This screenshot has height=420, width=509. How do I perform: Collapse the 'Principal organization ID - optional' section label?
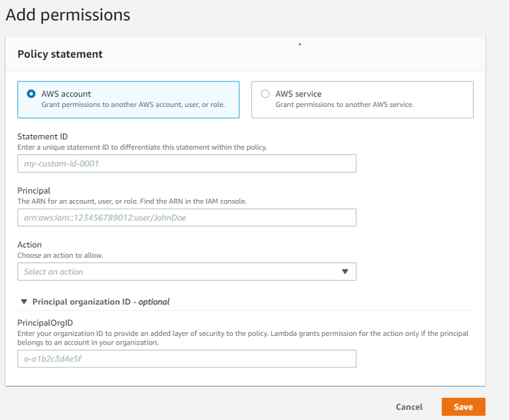click(x=101, y=302)
